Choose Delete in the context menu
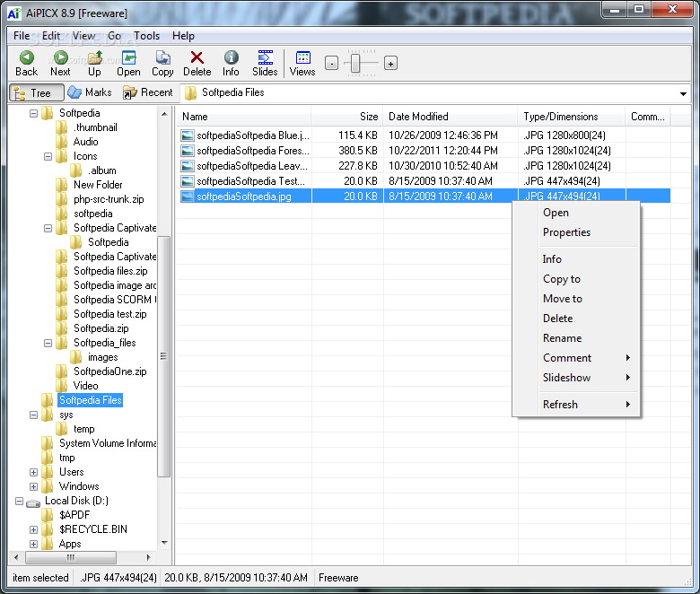Image resolution: width=700 pixels, height=594 pixels. pyautogui.click(x=576, y=319)
